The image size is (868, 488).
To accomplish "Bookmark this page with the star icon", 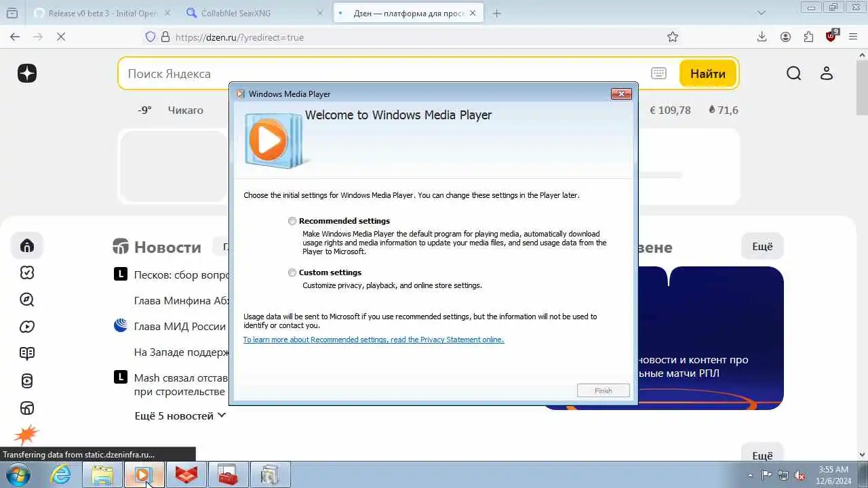I will [x=673, y=37].
